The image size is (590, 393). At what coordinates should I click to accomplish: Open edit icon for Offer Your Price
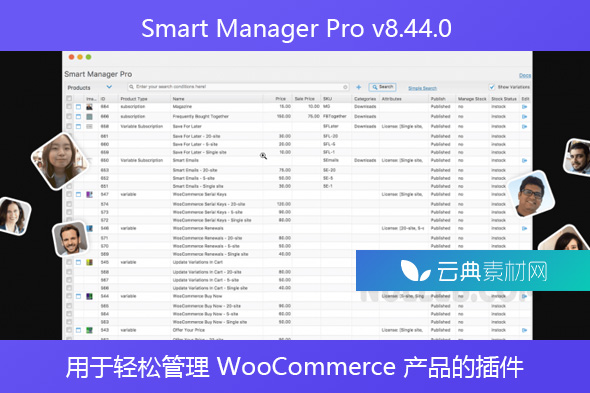(x=525, y=330)
